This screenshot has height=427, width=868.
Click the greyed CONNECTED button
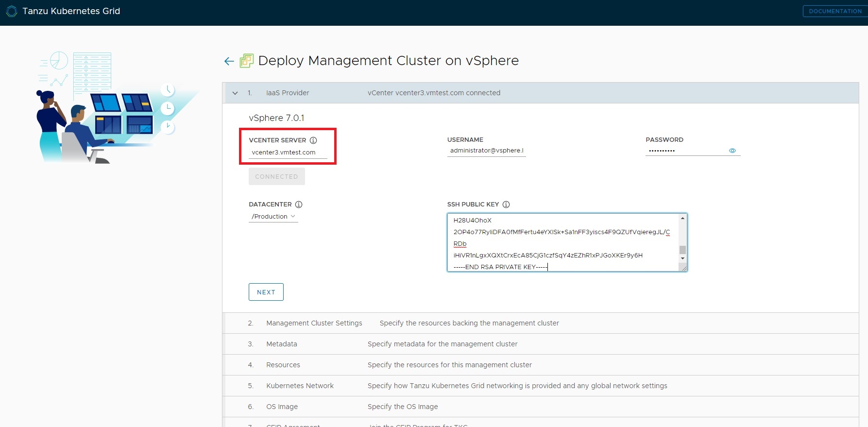pos(277,176)
